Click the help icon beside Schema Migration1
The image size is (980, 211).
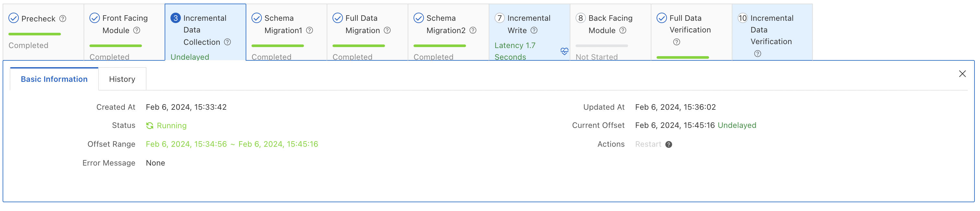(309, 31)
